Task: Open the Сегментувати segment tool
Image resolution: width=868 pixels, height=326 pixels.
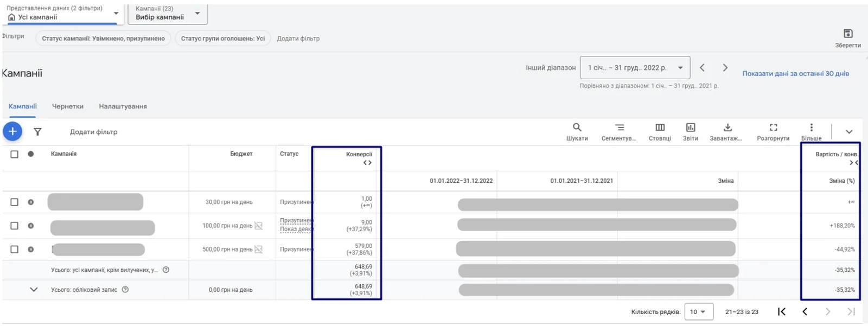Action: coord(619,131)
